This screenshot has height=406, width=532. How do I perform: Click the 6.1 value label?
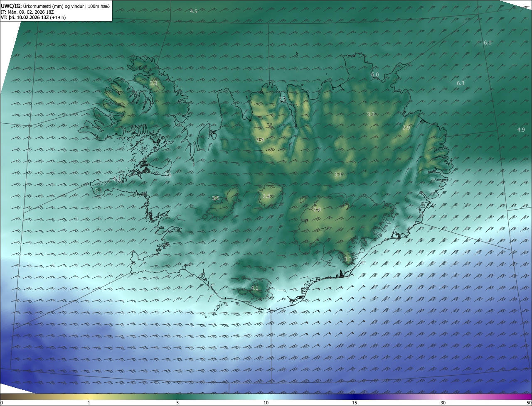[x=488, y=43]
